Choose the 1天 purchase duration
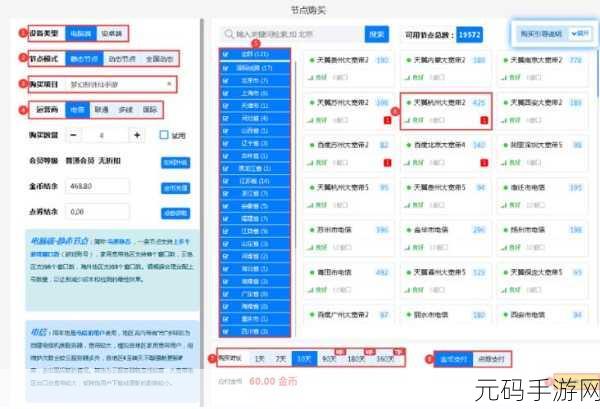 259,359
